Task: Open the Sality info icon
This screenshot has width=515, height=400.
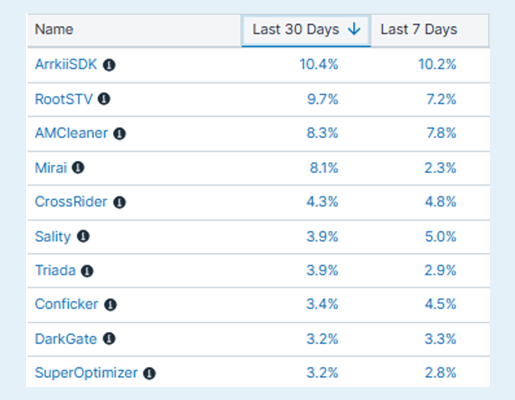Action: click(x=83, y=236)
